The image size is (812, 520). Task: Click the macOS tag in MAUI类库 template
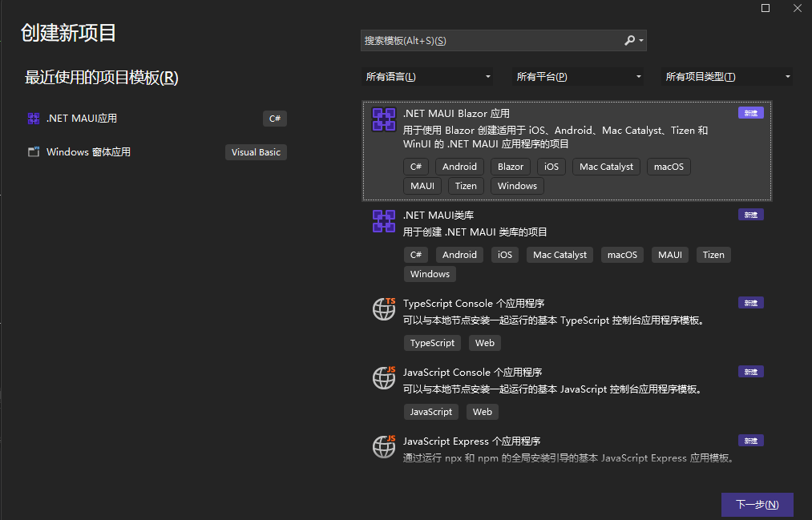click(622, 255)
